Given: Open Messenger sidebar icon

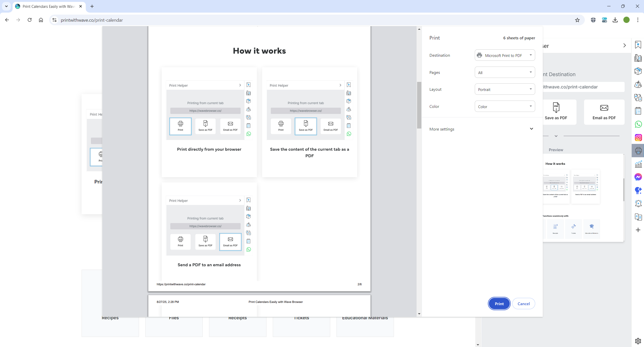Looking at the screenshot, I should point(638,177).
